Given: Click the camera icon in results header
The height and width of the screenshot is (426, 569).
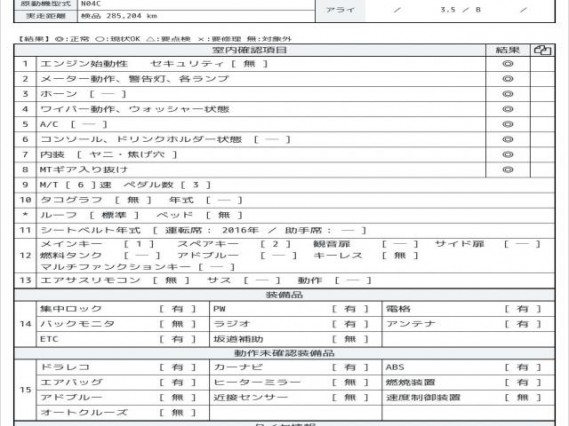Looking at the screenshot, I should tap(543, 50).
